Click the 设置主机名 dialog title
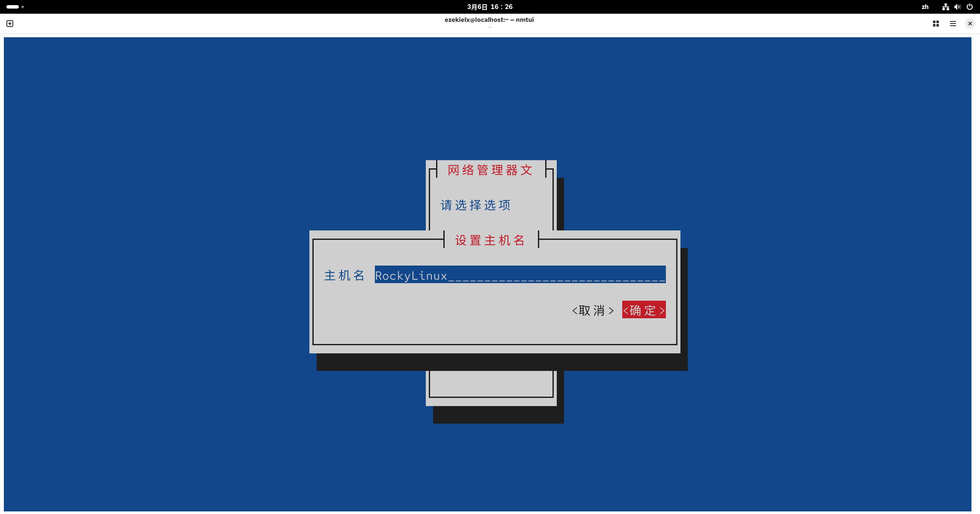The image size is (980, 514). coord(490,240)
